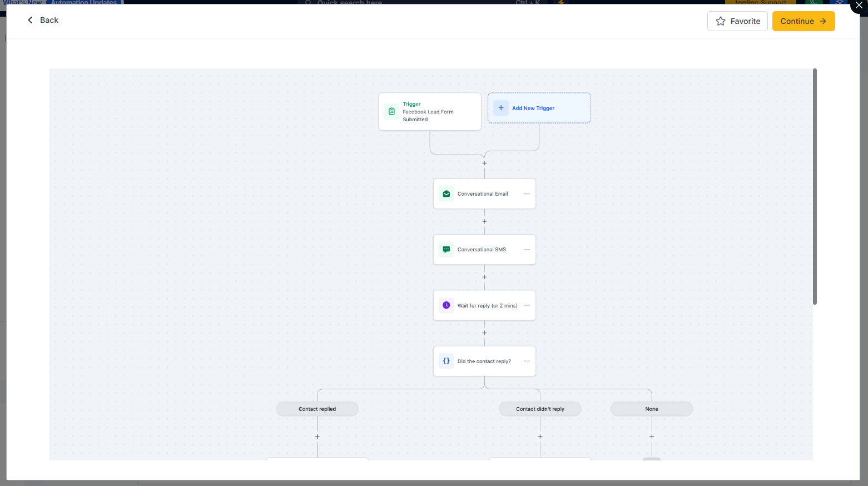Add step under Contact replied branch
The width and height of the screenshot is (868, 486).
click(x=317, y=437)
